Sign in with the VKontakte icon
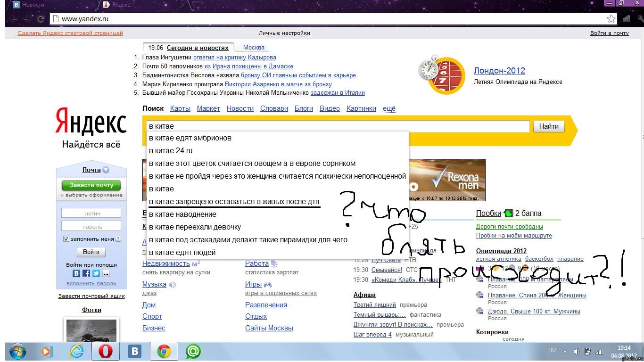 [76, 273]
